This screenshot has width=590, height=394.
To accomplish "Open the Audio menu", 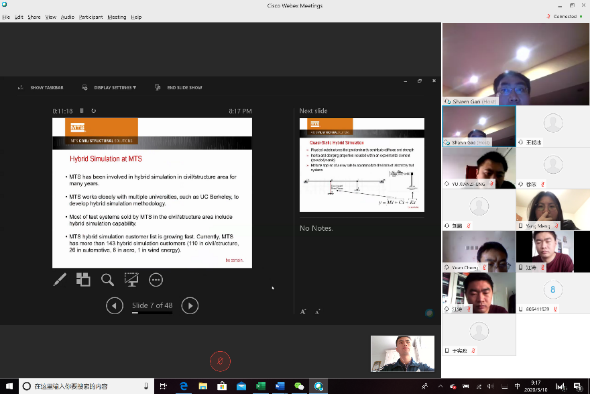I will pos(67,17).
